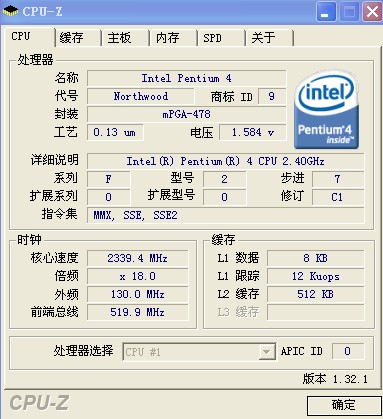Image resolution: width=383 pixels, height=419 pixels.
Task: Click the L2 缓存 value '512 KB'
Action: [316, 294]
